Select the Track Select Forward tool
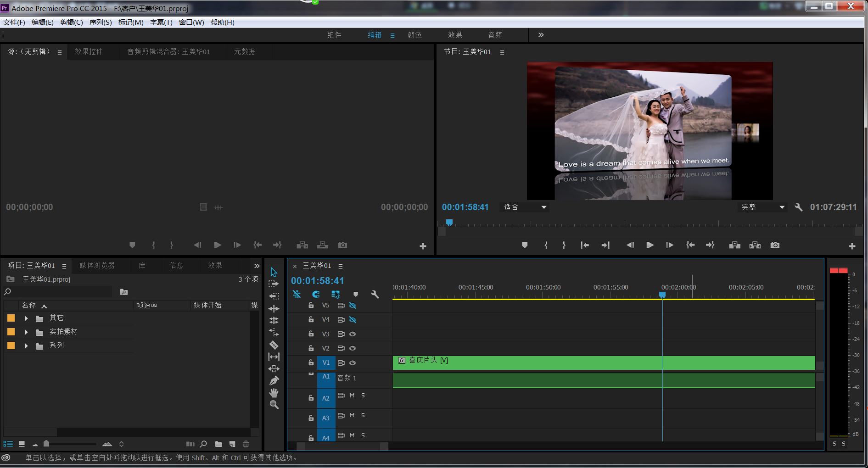 tap(274, 284)
